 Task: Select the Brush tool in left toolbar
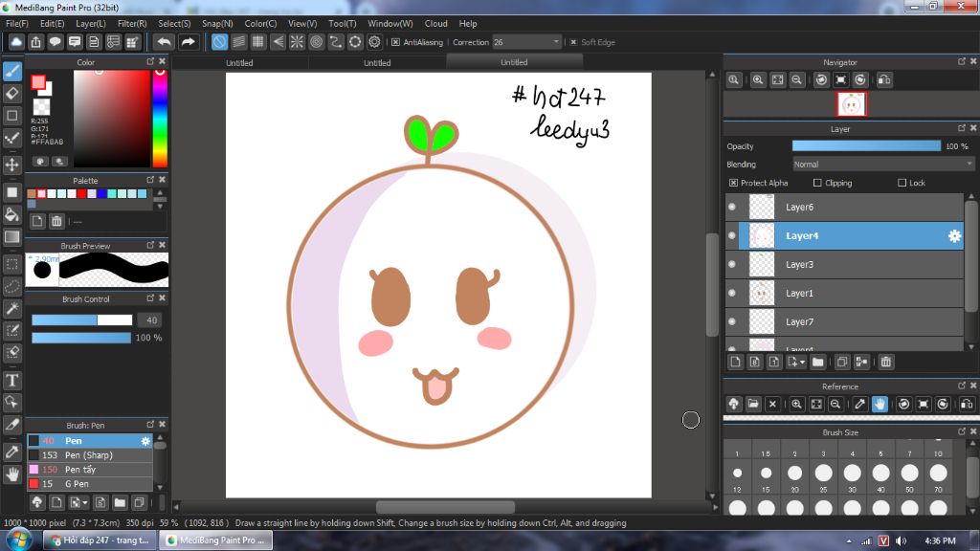tap(12, 71)
